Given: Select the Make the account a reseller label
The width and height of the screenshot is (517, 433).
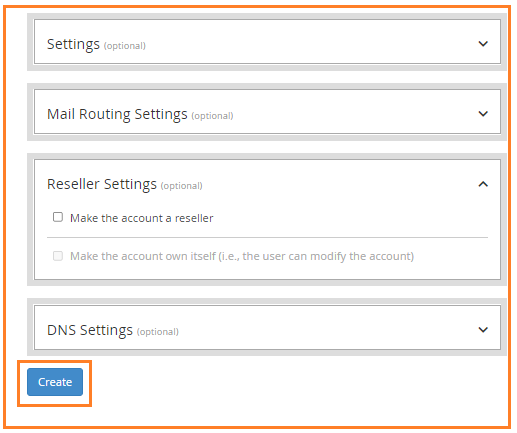Looking at the screenshot, I should (x=141, y=218).
